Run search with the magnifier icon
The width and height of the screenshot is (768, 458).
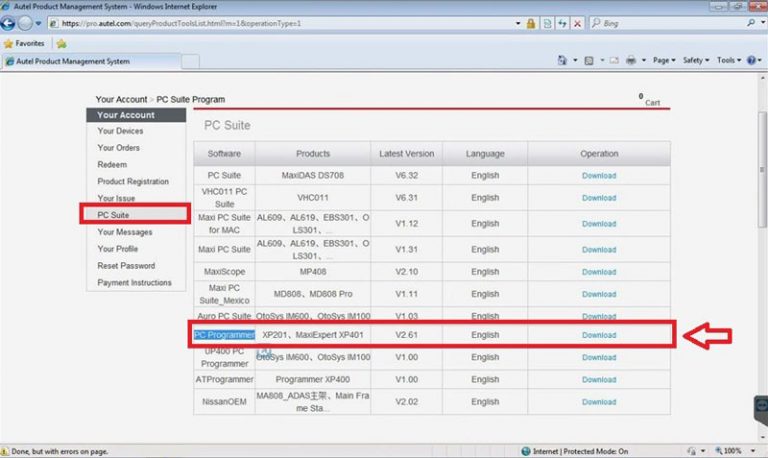point(751,23)
